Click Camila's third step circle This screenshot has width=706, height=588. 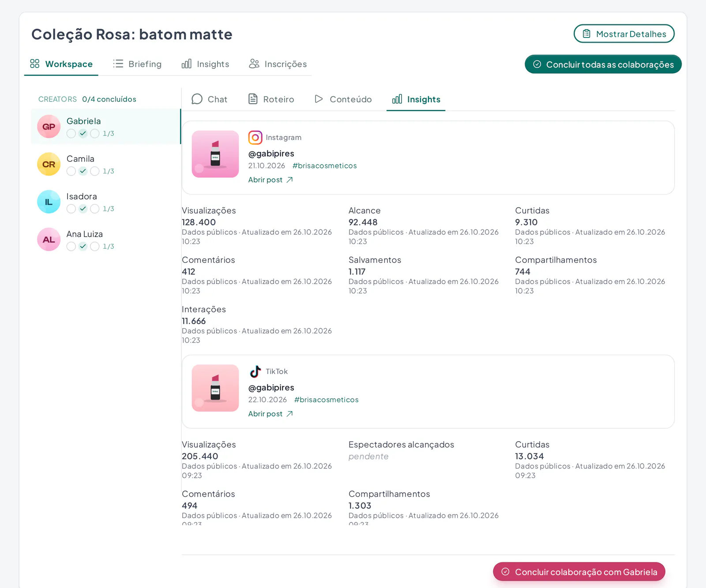[95, 171]
